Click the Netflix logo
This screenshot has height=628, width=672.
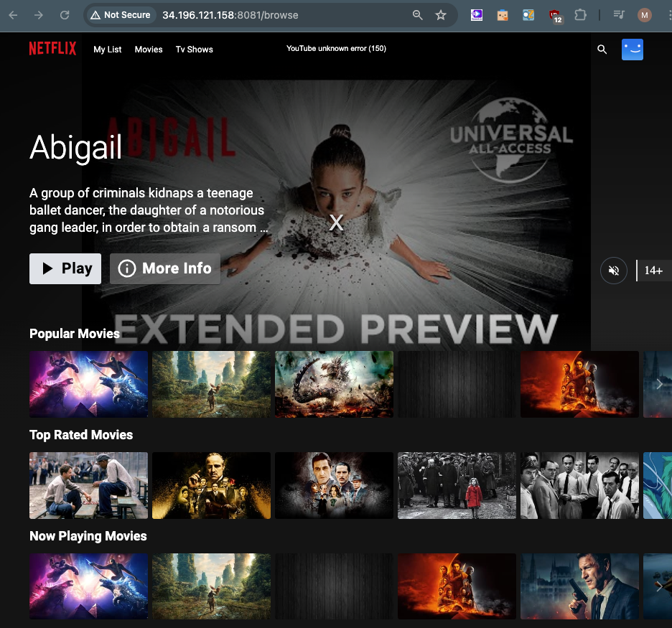(x=52, y=49)
